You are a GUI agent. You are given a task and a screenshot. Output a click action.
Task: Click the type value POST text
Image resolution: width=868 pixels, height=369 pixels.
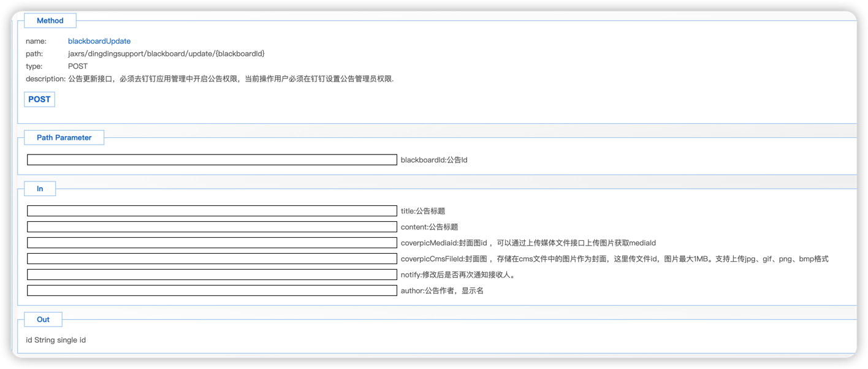78,66
